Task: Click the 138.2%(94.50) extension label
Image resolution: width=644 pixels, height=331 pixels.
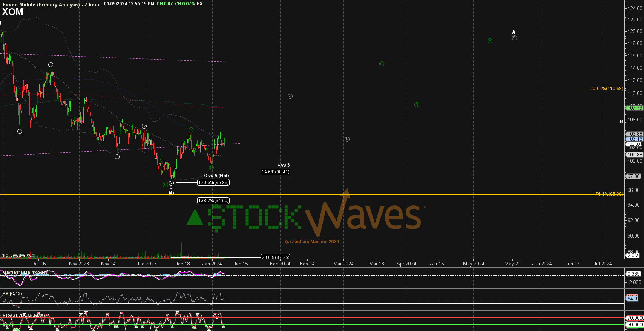Action: pos(213,201)
